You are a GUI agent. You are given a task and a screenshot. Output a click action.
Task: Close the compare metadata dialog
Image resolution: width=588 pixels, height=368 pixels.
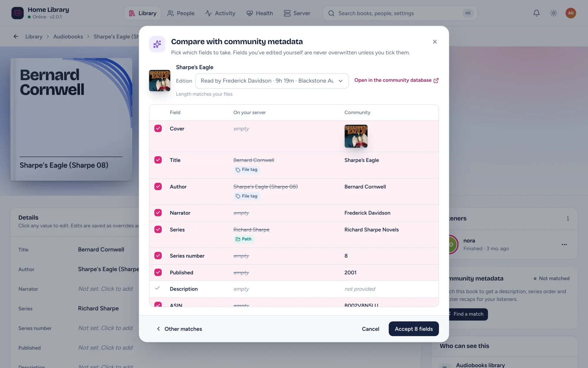pyautogui.click(x=435, y=42)
